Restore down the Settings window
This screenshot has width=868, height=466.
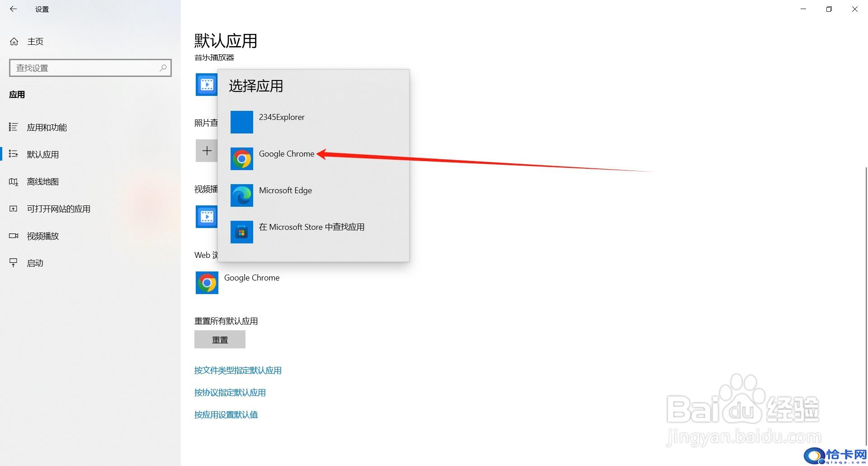tap(829, 9)
